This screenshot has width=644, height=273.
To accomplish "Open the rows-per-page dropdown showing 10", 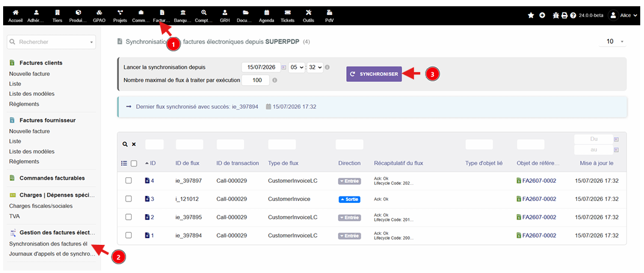I will 613,41.
